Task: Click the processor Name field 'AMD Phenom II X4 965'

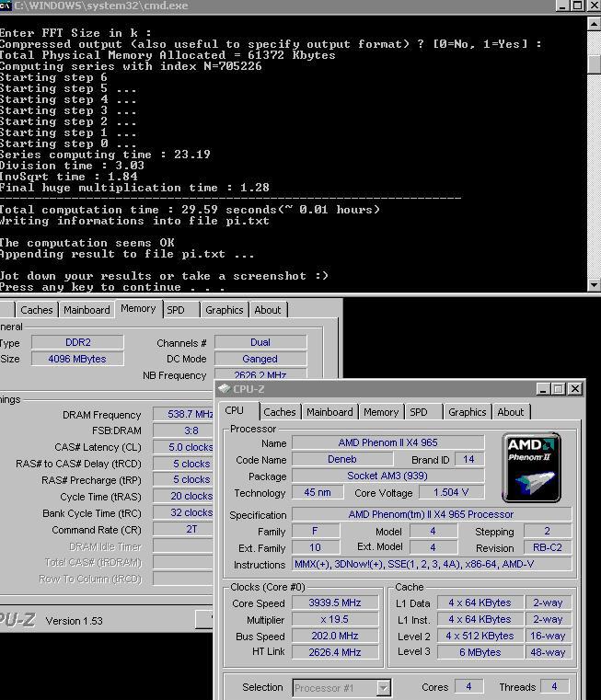Action: coord(387,442)
